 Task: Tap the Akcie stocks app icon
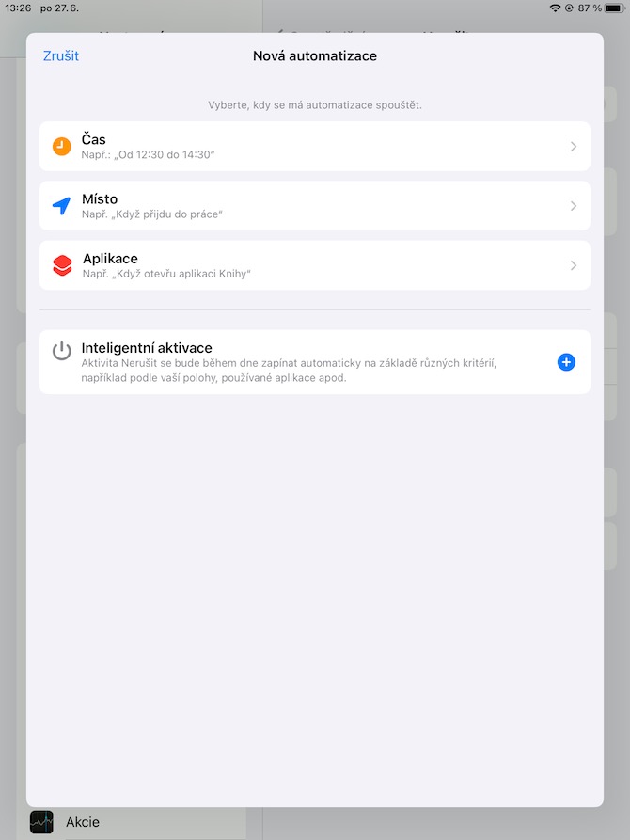point(41,822)
